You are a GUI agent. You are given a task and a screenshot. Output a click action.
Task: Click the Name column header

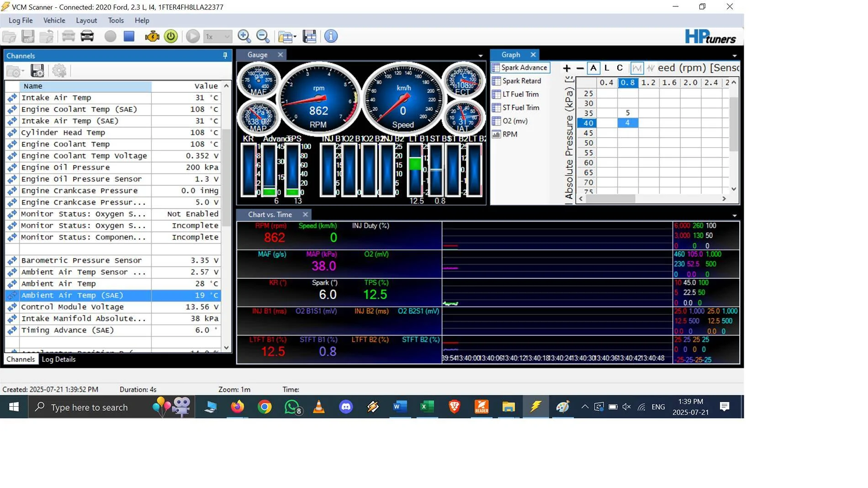pyautogui.click(x=85, y=86)
